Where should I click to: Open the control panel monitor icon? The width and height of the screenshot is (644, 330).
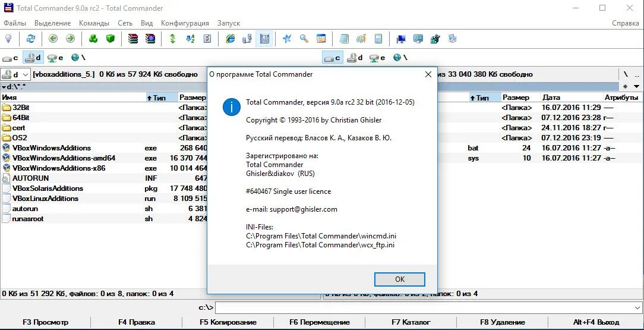point(418,39)
